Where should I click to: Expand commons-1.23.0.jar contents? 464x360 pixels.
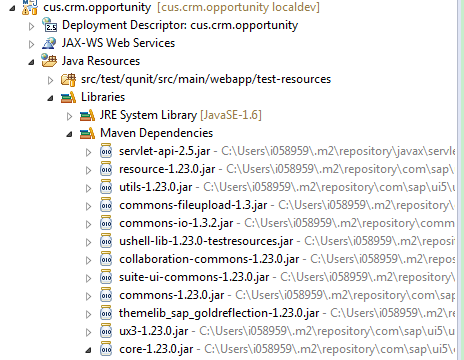[x=88, y=296]
